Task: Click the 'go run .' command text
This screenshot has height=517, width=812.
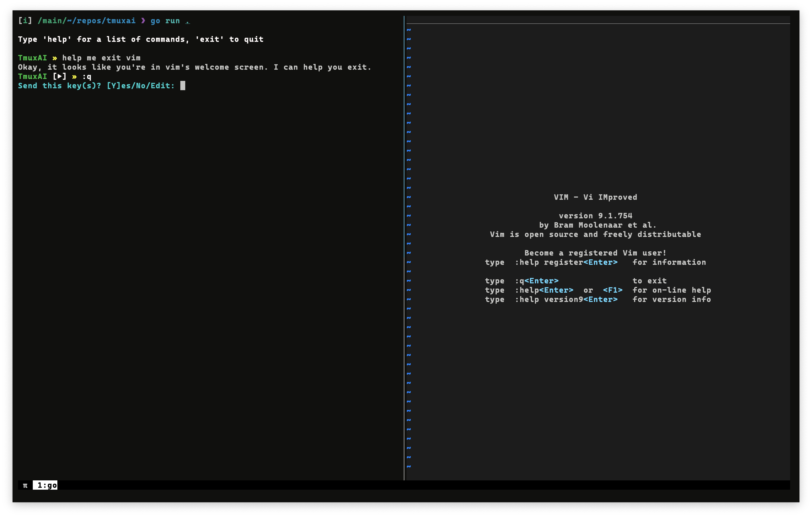Action: coord(170,21)
